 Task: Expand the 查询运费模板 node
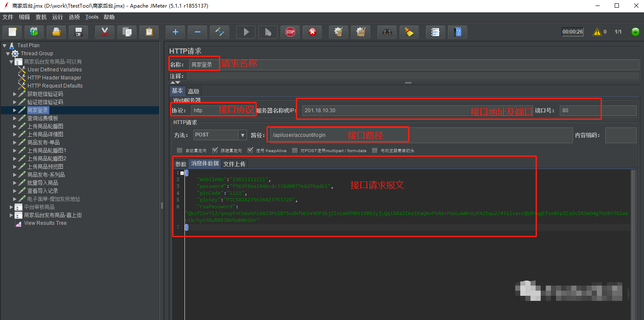(15, 118)
